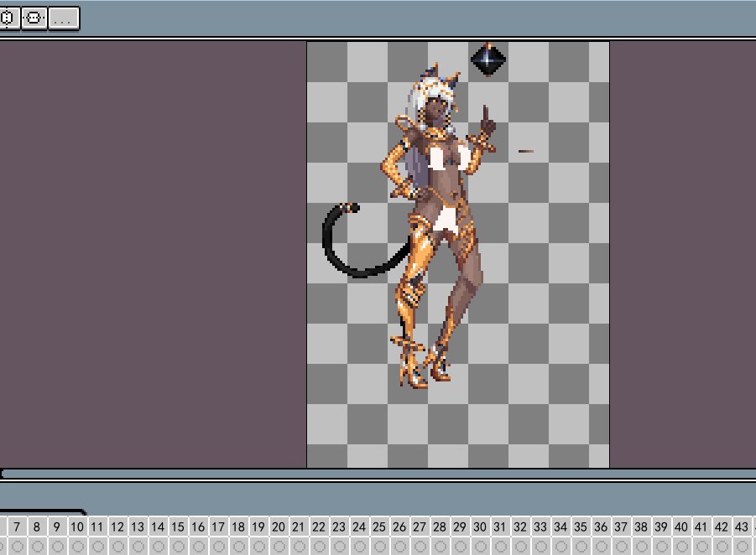Screen dimensions: 756x555
Task: Select frame 38 header
Action: 641,526
